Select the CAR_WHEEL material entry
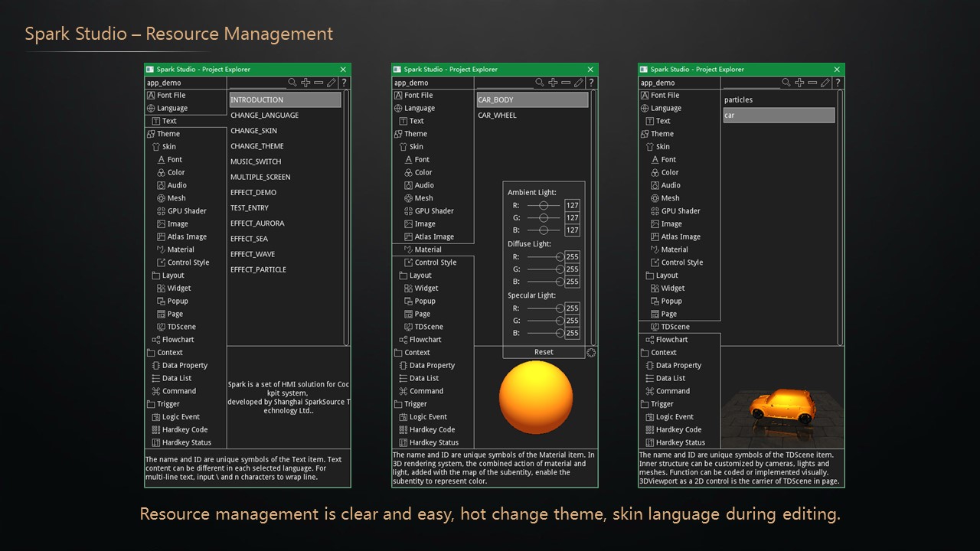This screenshot has width=980, height=551. pyautogui.click(x=497, y=116)
